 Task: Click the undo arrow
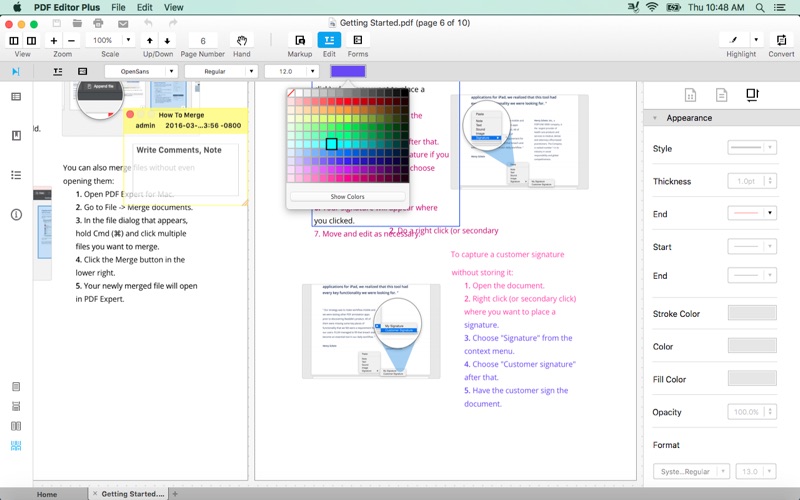148,23
